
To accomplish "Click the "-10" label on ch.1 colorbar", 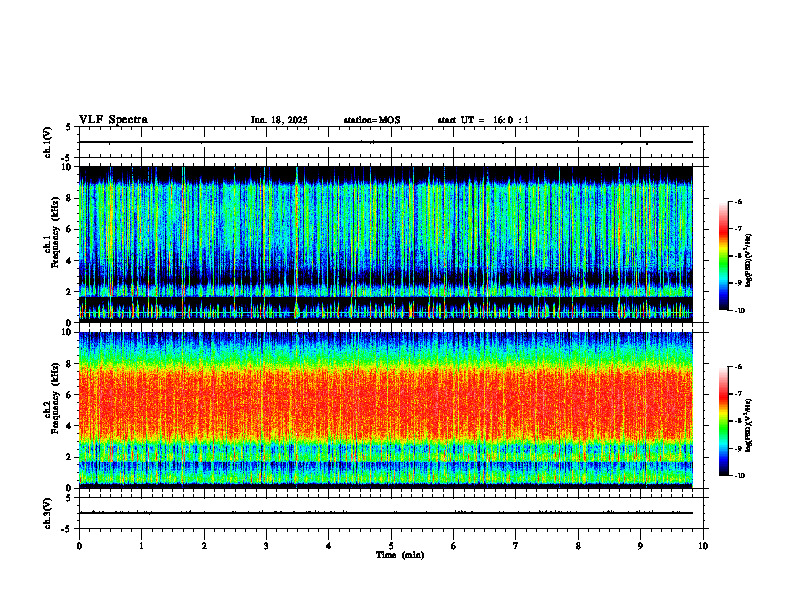I will (739, 311).
